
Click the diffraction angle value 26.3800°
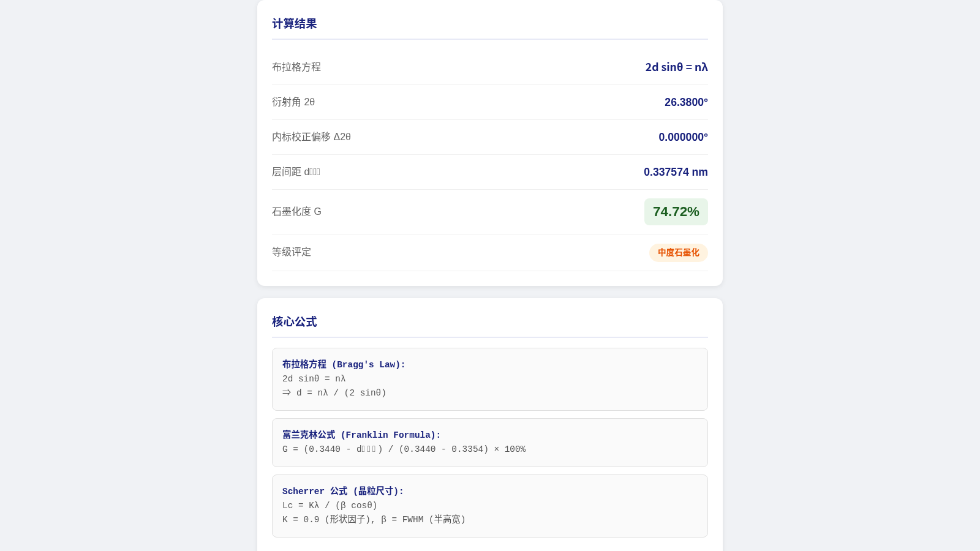pyautogui.click(x=686, y=102)
